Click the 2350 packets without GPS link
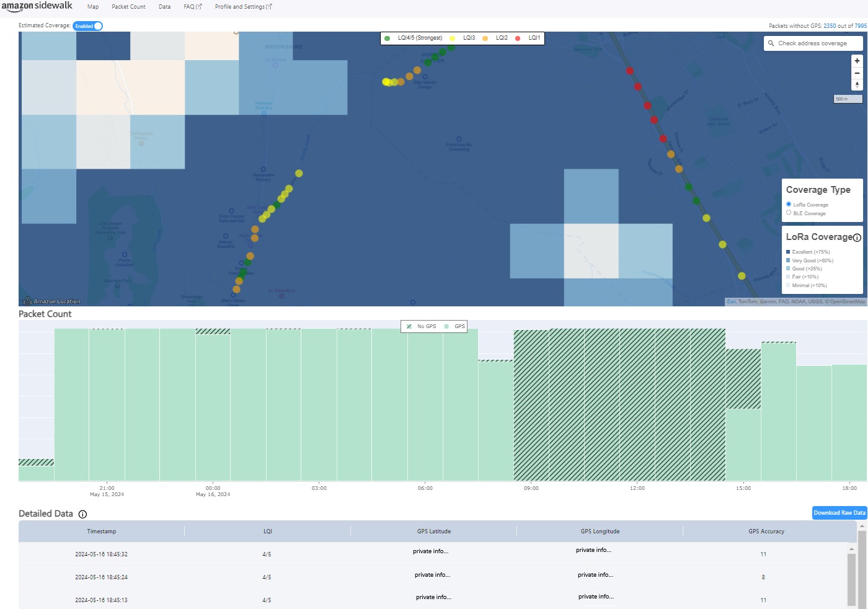868x609 pixels. tap(830, 26)
